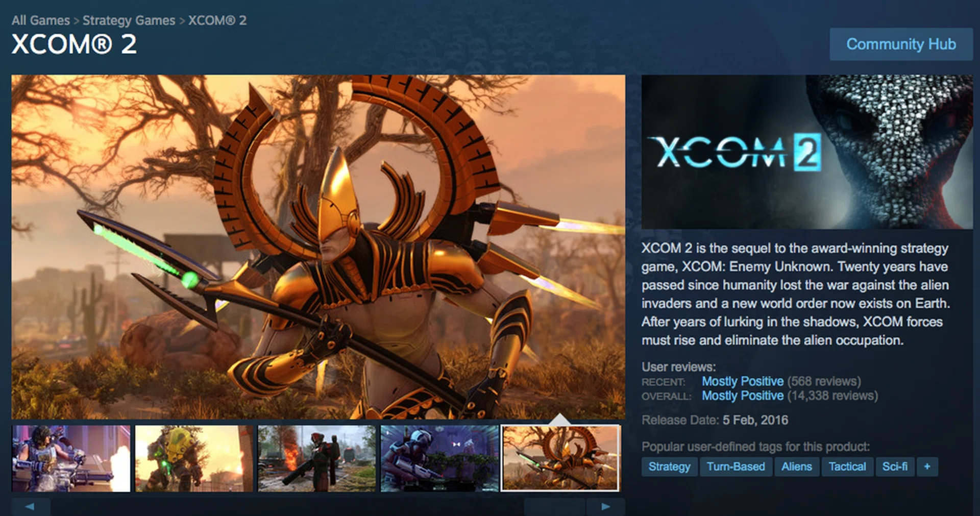
Task: Click the screenshot strip scrollbar track
Action: click(x=318, y=507)
